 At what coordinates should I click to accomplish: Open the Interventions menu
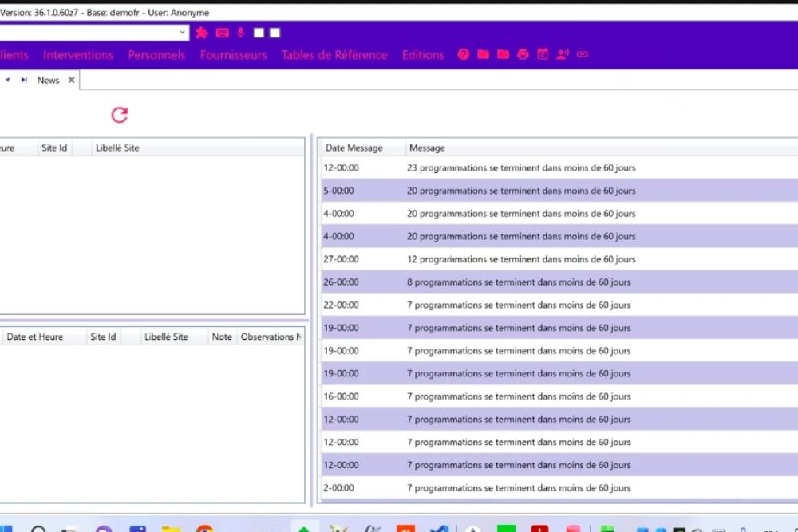click(x=78, y=55)
